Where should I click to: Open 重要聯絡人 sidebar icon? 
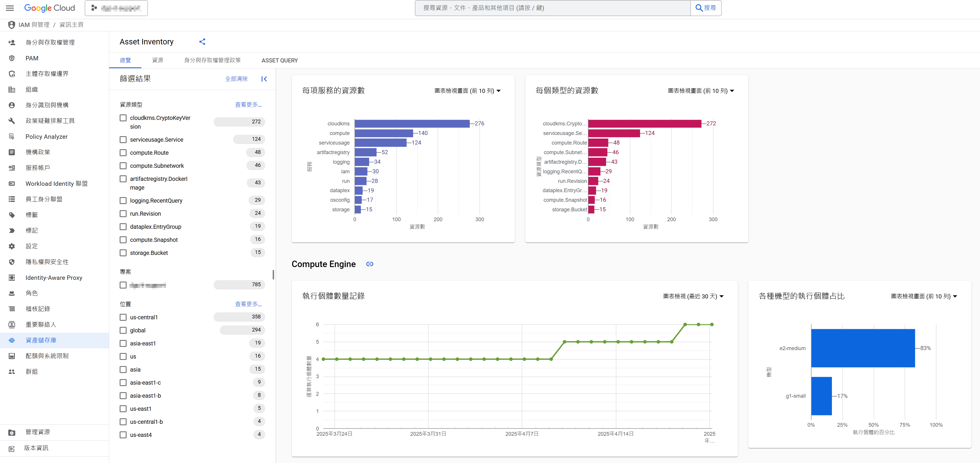click(x=12, y=325)
